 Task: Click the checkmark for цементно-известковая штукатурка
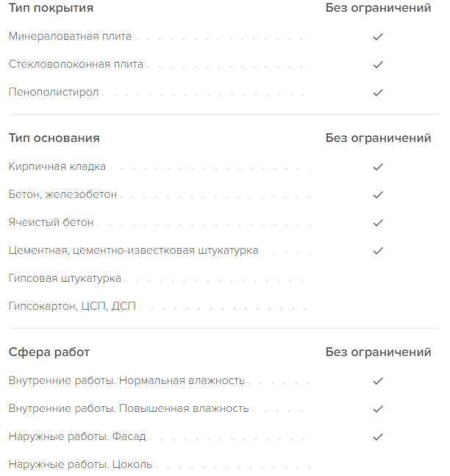378,251
